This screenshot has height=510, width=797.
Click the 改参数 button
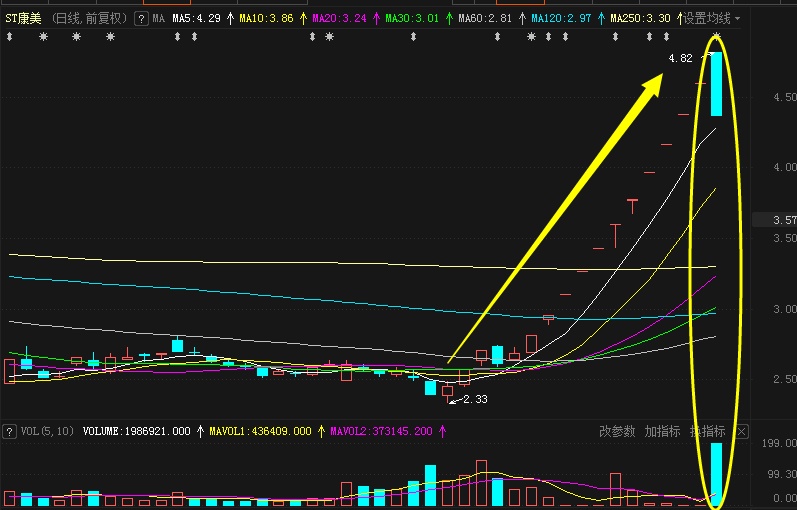[x=617, y=431]
